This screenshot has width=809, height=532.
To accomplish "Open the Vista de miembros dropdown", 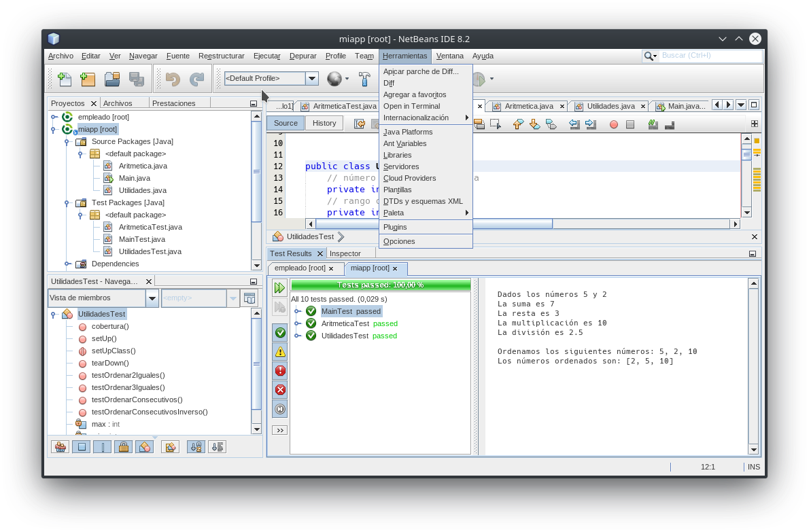I will click(x=152, y=298).
